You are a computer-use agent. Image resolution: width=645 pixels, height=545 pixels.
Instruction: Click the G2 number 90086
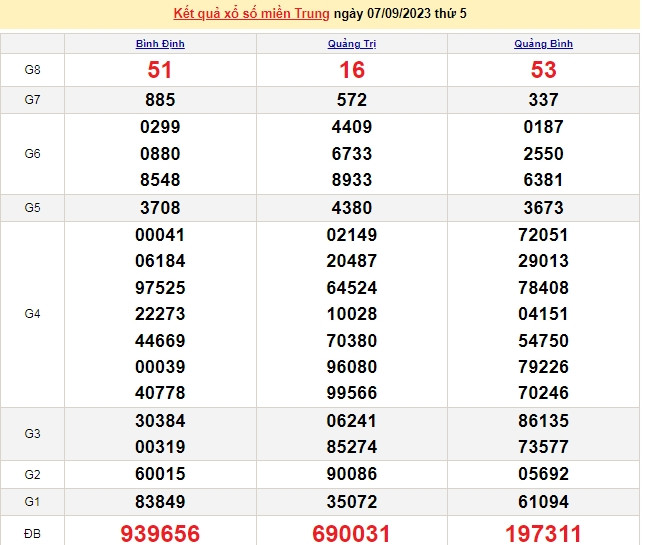352,476
